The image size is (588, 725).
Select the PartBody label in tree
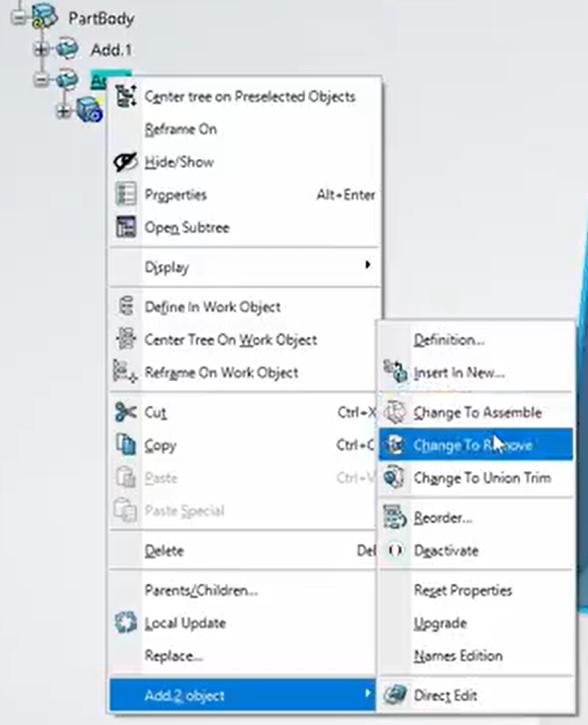pyautogui.click(x=101, y=18)
